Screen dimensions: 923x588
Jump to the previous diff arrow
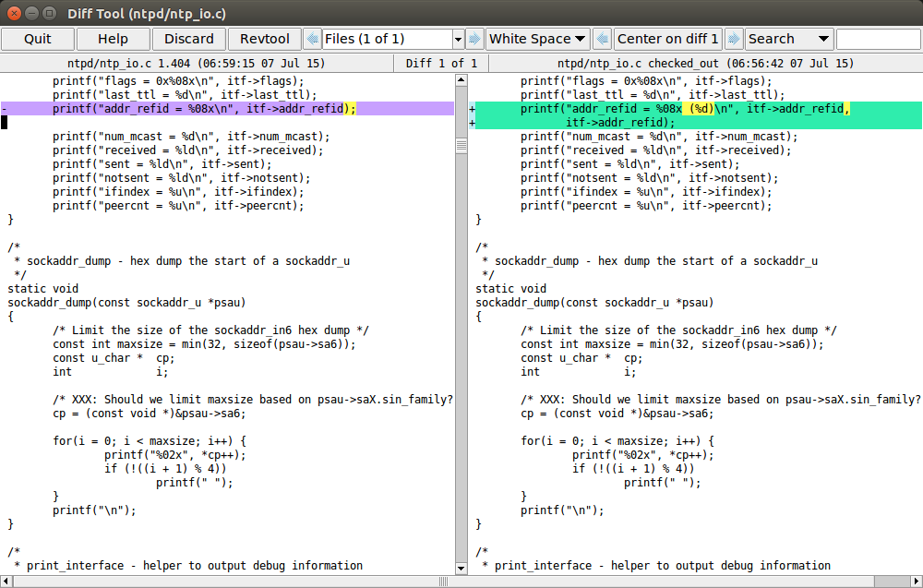602,39
